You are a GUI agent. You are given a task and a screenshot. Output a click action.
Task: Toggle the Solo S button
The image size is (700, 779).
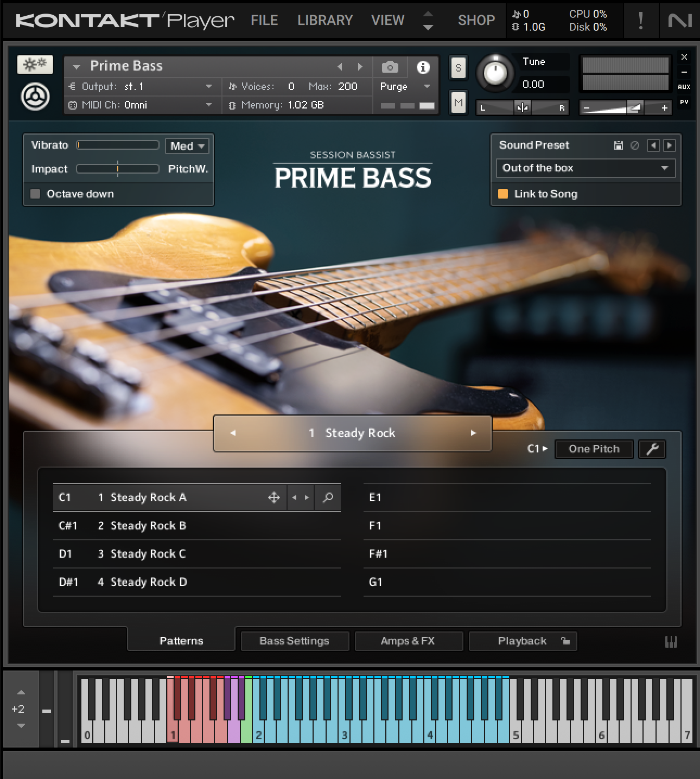click(459, 68)
